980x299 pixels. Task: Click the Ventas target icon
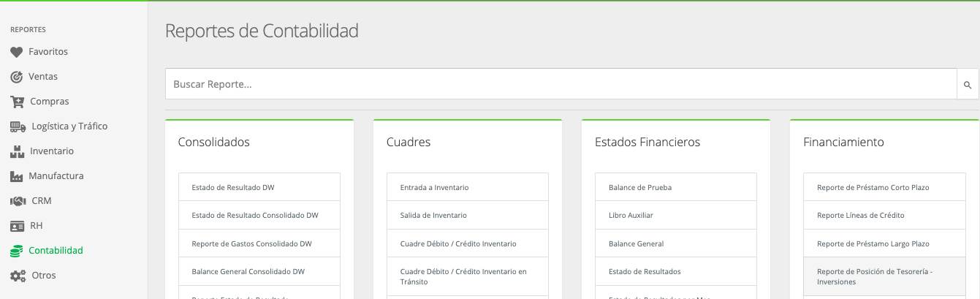[16, 77]
